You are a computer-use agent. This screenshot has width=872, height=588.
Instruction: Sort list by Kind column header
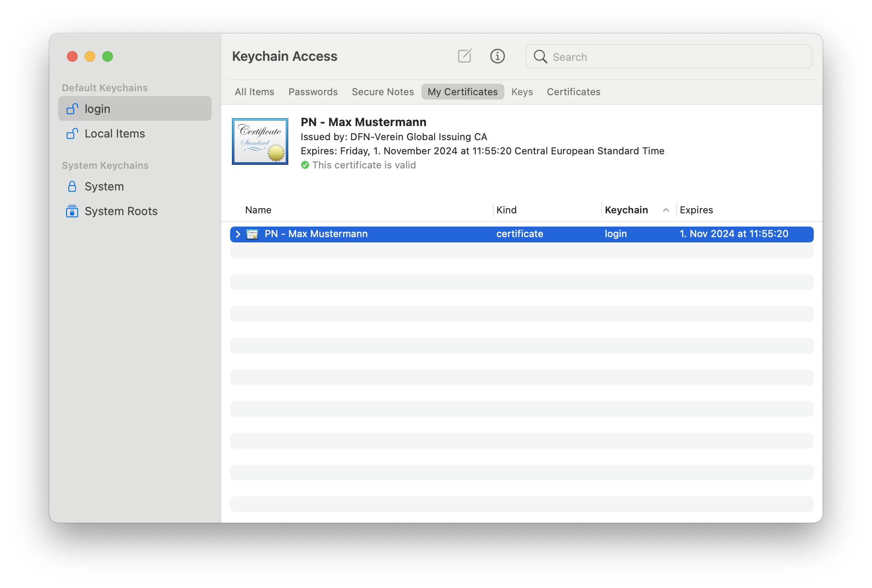pyautogui.click(x=506, y=210)
